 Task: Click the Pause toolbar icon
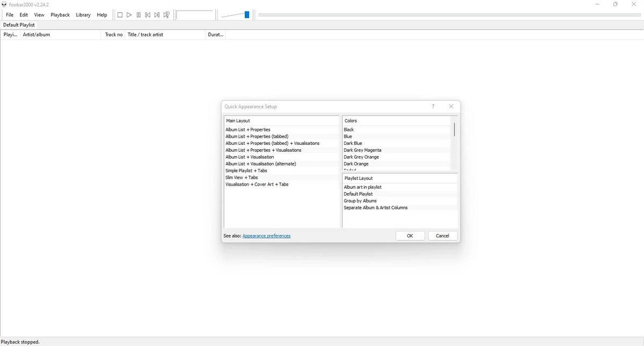coord(138,15)
